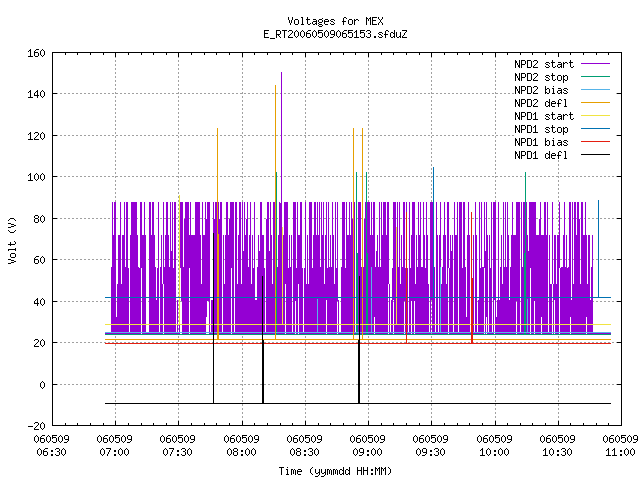Select the 'NPD1 stop' legend label
This screenshot has height=480, width=640.
tap(541, 129)
